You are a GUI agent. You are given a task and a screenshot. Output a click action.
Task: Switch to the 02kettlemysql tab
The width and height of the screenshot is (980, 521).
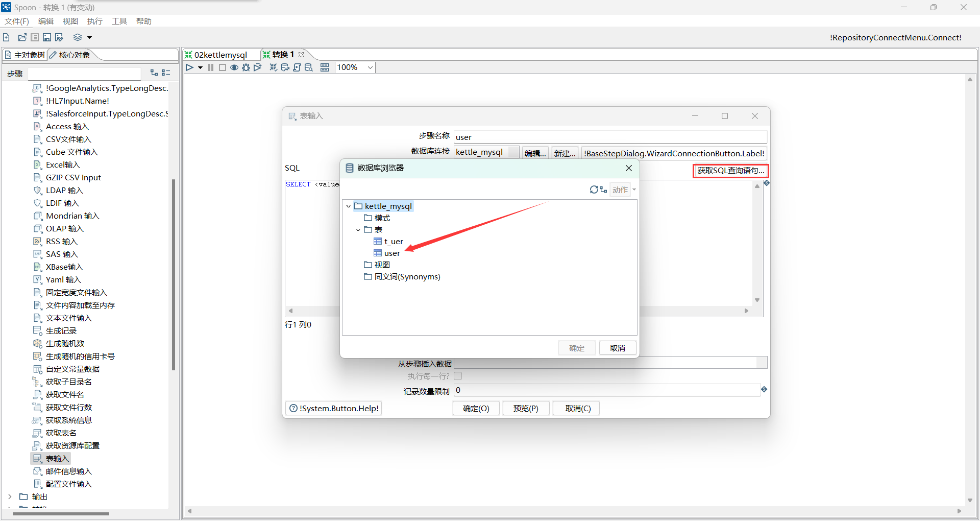[x=220, y=55]
